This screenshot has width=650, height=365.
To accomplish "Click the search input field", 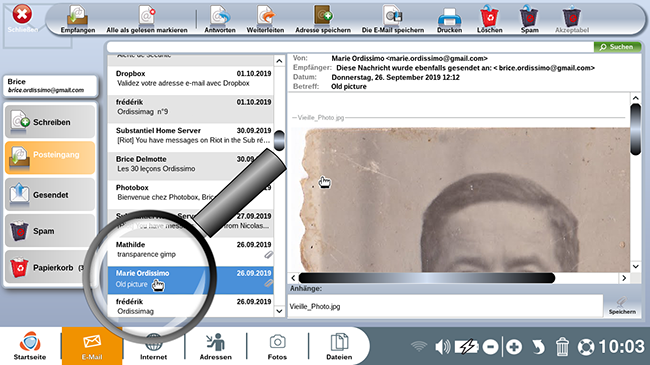I will [350, 47].
